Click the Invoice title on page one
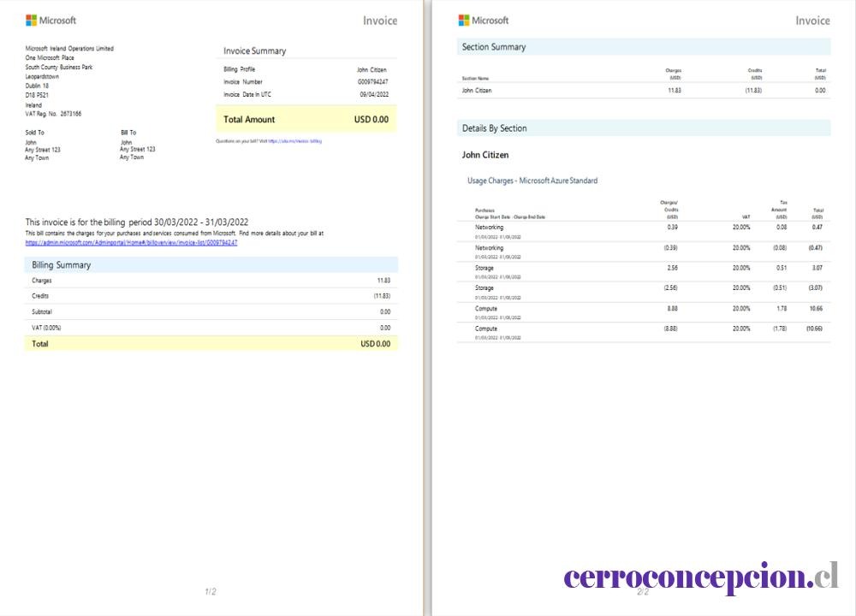The height and width of the screenshot is (616, 856). [380, 21]
